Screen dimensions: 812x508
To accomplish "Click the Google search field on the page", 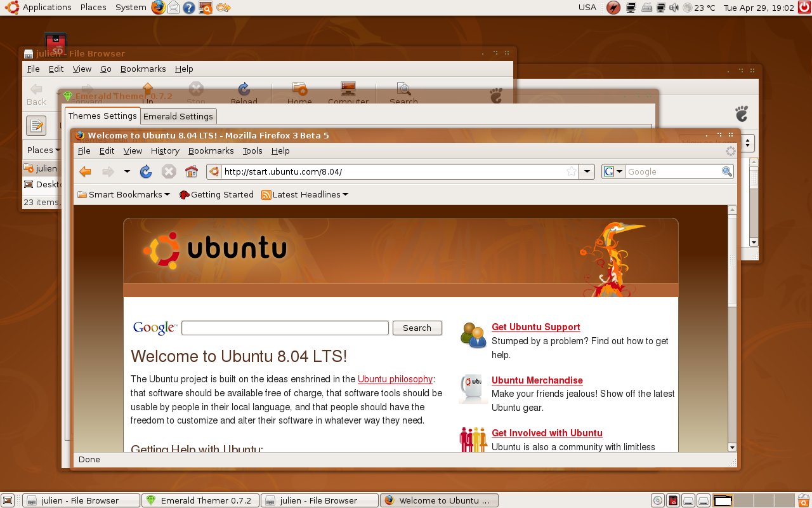I will point(285,328).
